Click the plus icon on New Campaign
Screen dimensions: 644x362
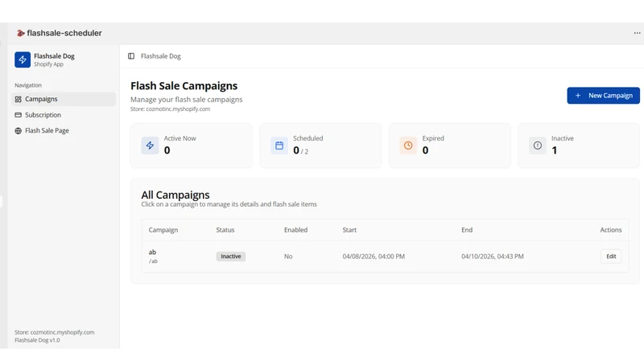578,96
